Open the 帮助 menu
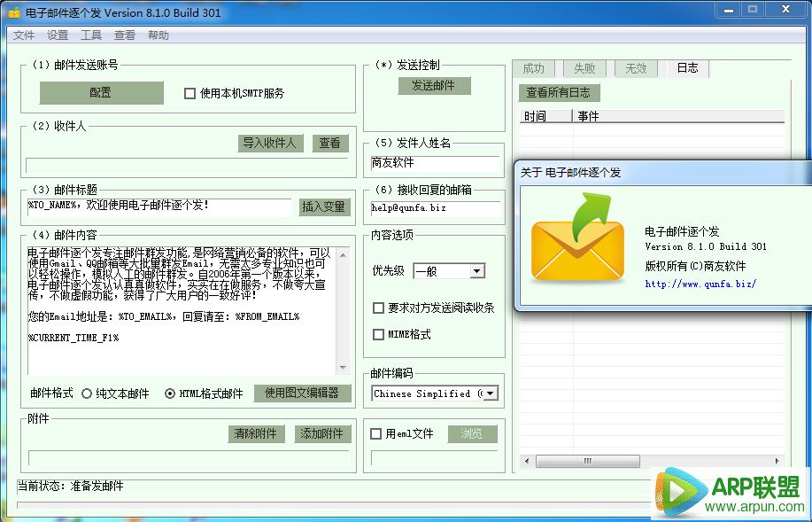 tap(159, 35)
